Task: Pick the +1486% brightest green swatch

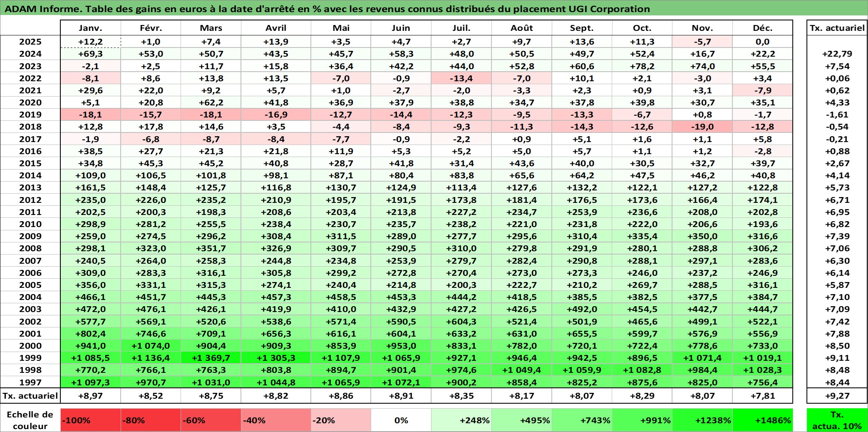Action: (x=763, y=420)
